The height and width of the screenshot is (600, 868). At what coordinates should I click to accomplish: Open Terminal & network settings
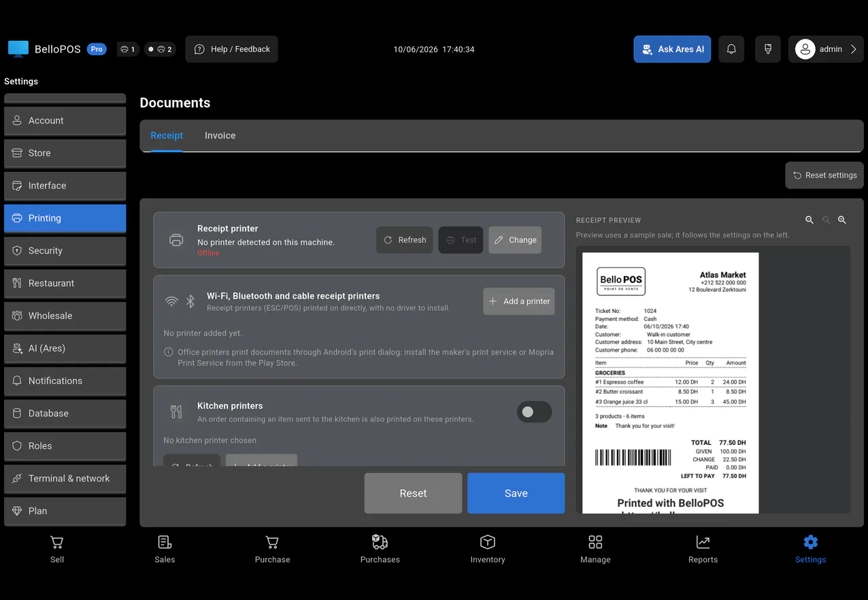coord(65,478)
